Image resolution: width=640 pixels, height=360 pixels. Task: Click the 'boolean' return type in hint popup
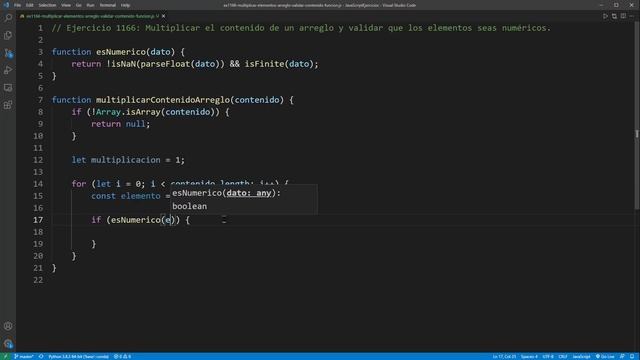coord(189,207)
